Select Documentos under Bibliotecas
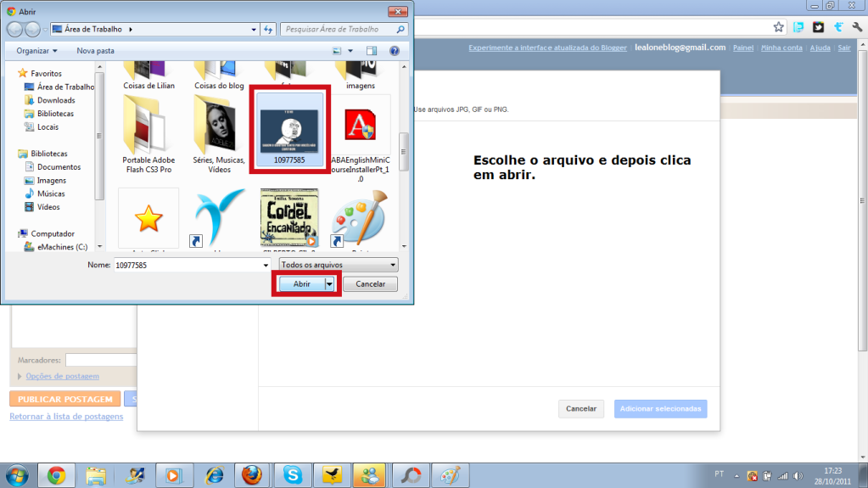 [59, 167]
